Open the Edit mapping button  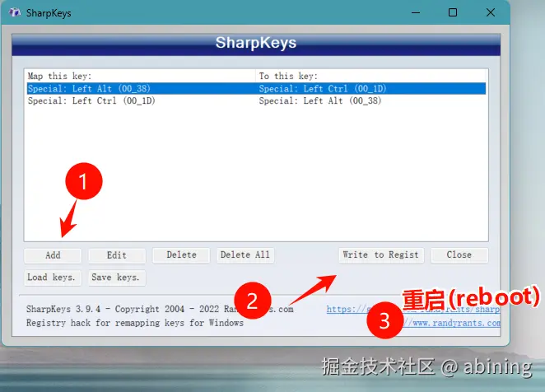[x=117, y=255]
